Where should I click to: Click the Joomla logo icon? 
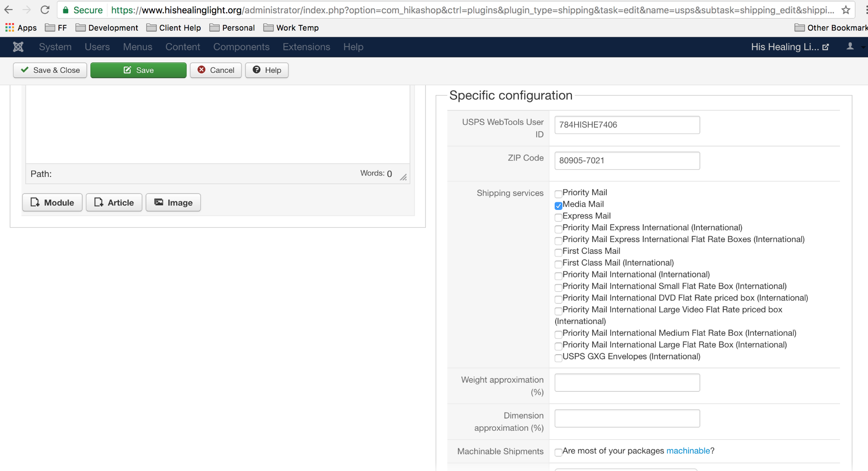pyautogui.click(x=18, y=47)
